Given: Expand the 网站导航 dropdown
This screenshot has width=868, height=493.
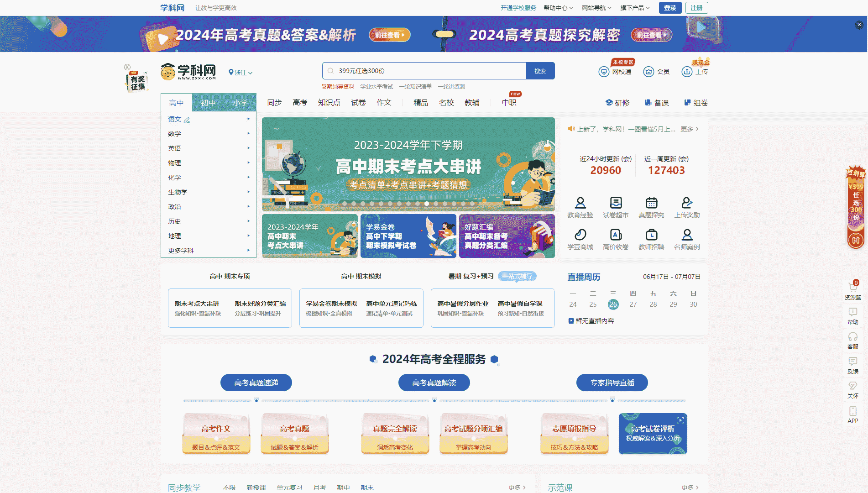Looking at the screenshot, I should [596, 8].
